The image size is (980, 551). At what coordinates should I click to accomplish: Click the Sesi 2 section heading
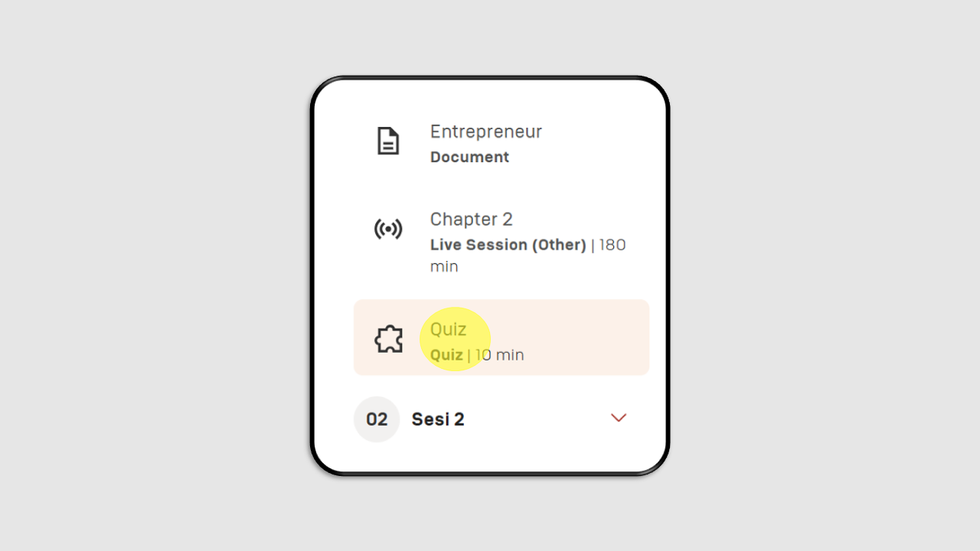[x=438, y=419]
